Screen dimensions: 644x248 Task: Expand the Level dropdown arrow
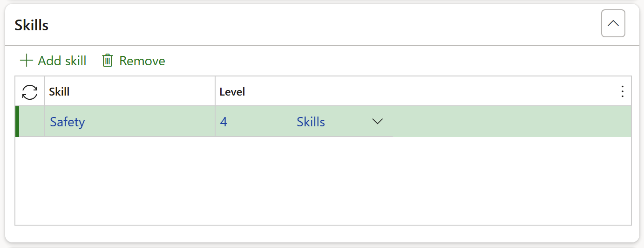[377, 122]
